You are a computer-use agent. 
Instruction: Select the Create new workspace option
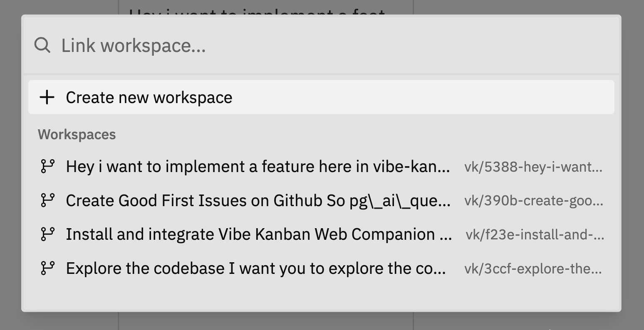pyautogui.click(x=149, y=97)
